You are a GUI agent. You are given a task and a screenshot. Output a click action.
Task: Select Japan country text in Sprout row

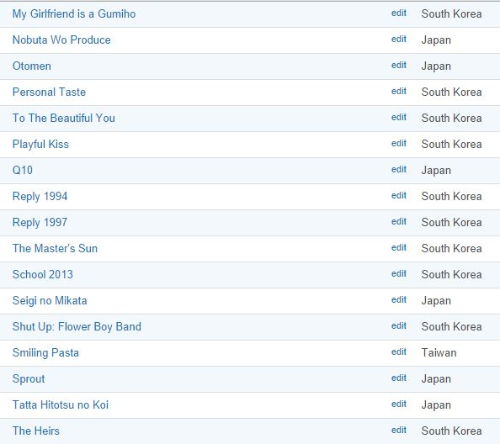point(436,379)
